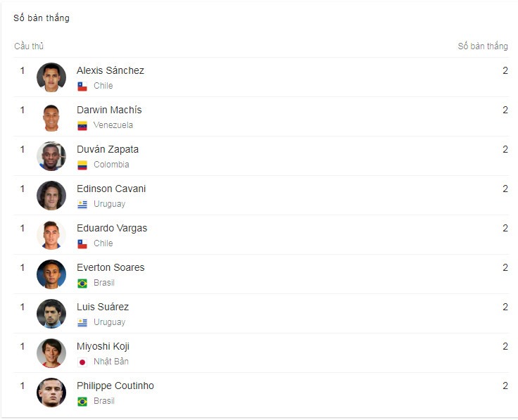This screenshot has height=420, width=518.
Task: Click the Everton Soares player photo
Action: [x=51, y=274]
